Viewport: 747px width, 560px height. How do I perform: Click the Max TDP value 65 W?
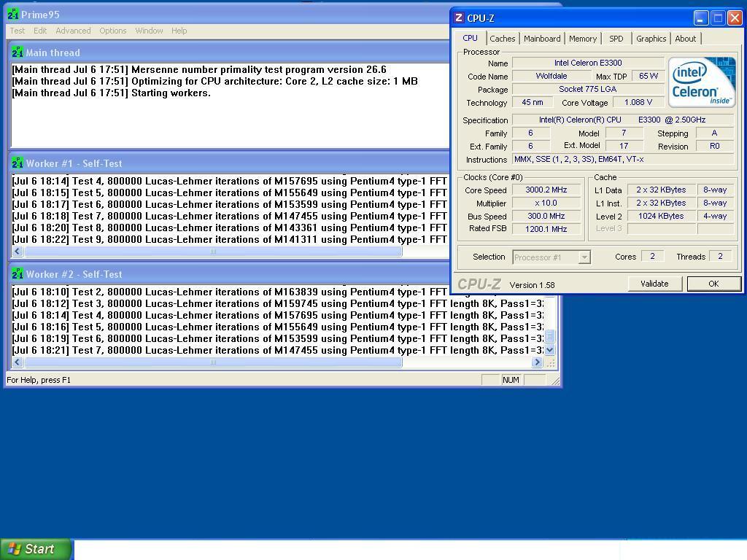pos(649,76)
